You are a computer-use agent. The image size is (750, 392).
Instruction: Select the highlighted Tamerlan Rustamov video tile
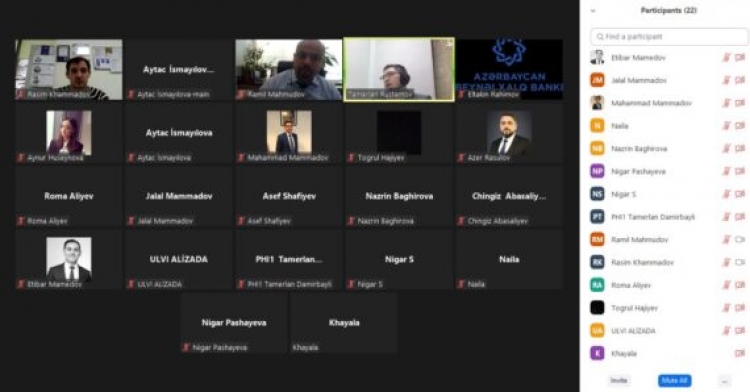click(399, 70)
